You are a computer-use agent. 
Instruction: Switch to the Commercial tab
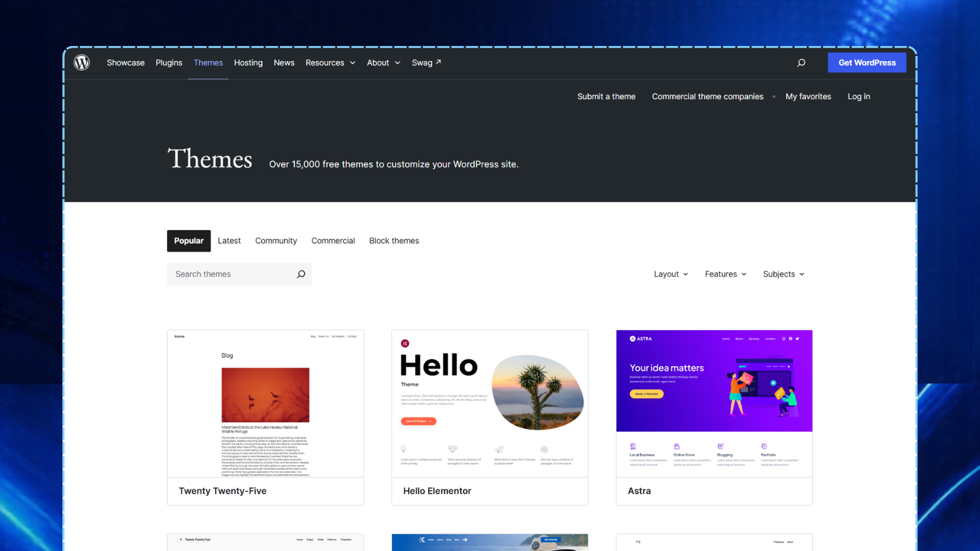point(333,241)
